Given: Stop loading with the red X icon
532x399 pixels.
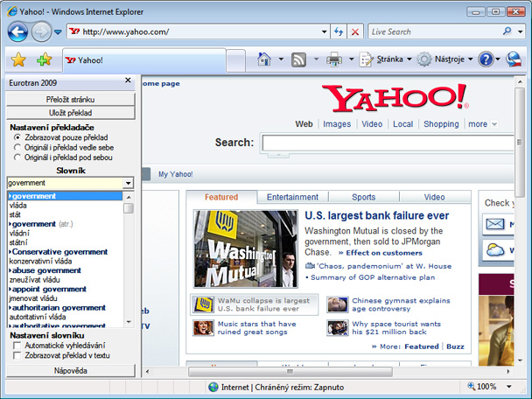Looking at the screenshot, I should click(355, 31).
